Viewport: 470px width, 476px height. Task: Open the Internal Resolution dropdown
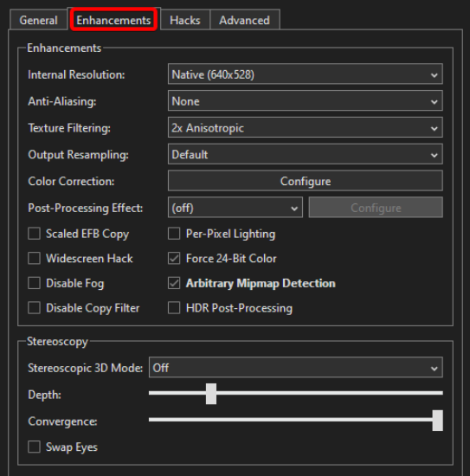306,74
